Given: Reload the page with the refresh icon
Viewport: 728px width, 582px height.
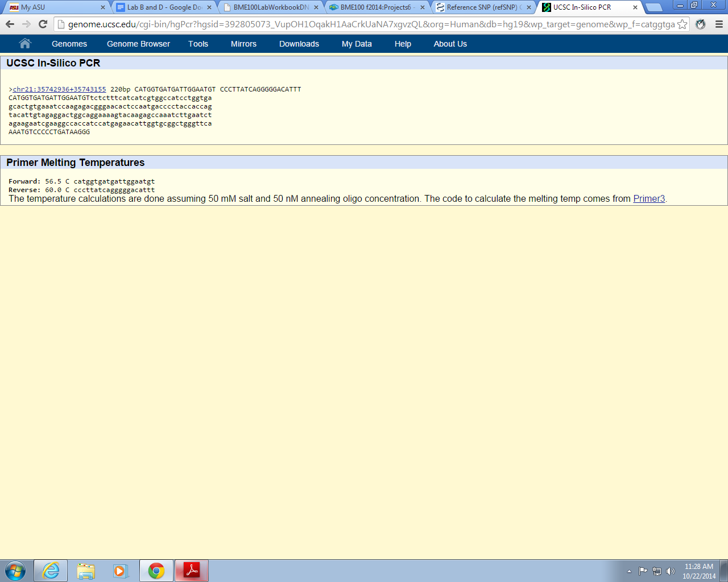Looking at the screenshot, I should click(43, 24).
